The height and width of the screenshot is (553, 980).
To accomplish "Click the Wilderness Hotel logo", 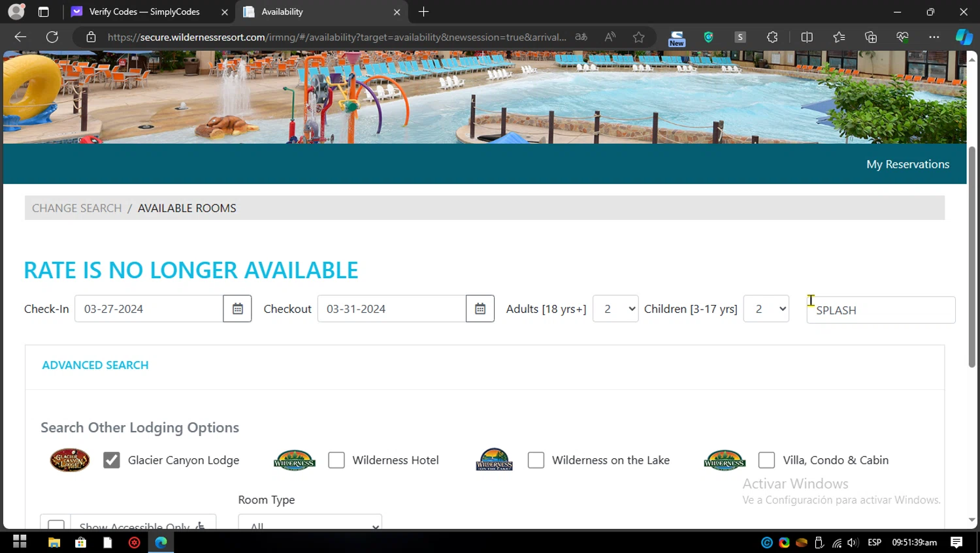I will 294,460.
